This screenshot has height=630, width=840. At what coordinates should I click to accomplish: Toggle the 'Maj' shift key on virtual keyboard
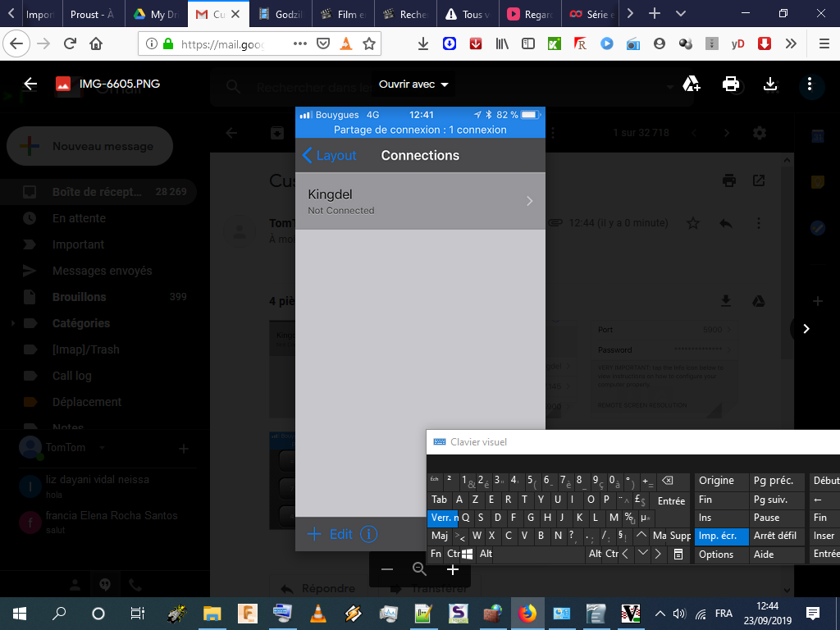440,536
